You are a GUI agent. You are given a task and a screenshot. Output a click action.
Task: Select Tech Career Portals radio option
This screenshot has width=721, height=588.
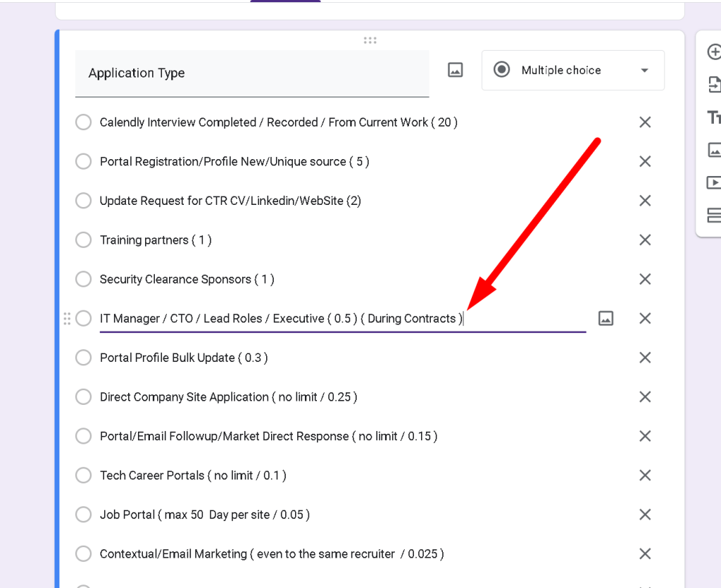(x=83, y=475)
